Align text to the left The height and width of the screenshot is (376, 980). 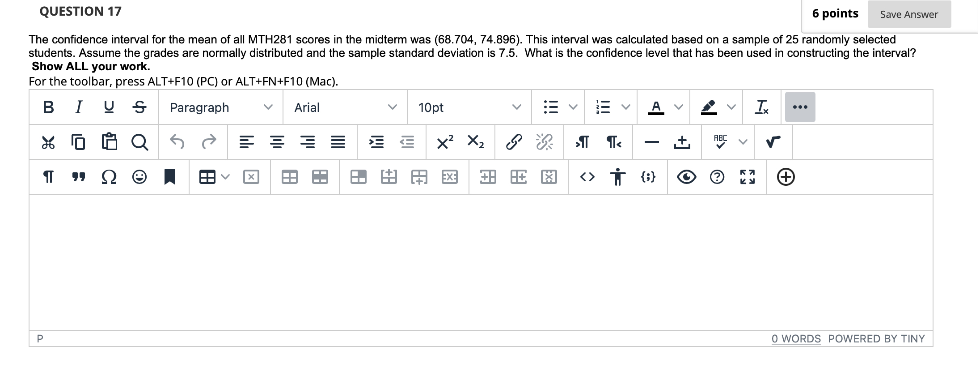246,142
